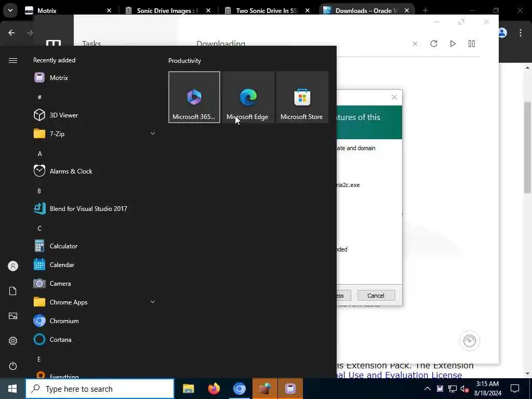The height and width of the screenshot is (399, 532).
Task: Switch to Downloads – Oracle tab
Action: 367,10
